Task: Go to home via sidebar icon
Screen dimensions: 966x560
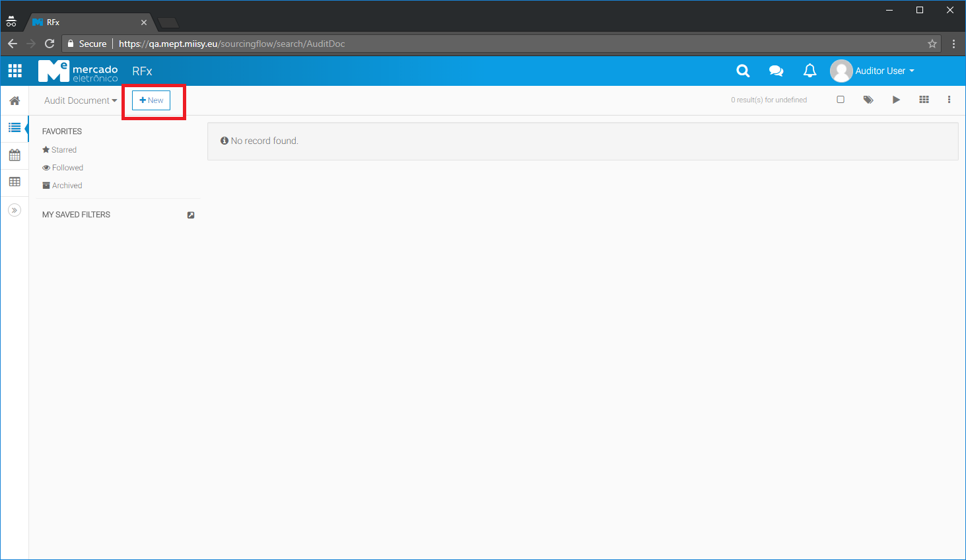Action: click(x=15, y=101)
